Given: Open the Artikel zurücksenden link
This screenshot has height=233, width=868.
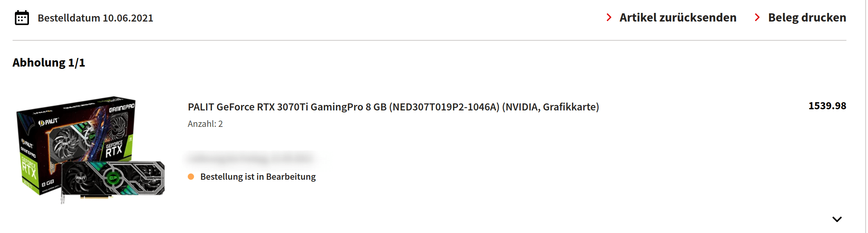Looking at the screenshot, I should [x=678, y=18].
